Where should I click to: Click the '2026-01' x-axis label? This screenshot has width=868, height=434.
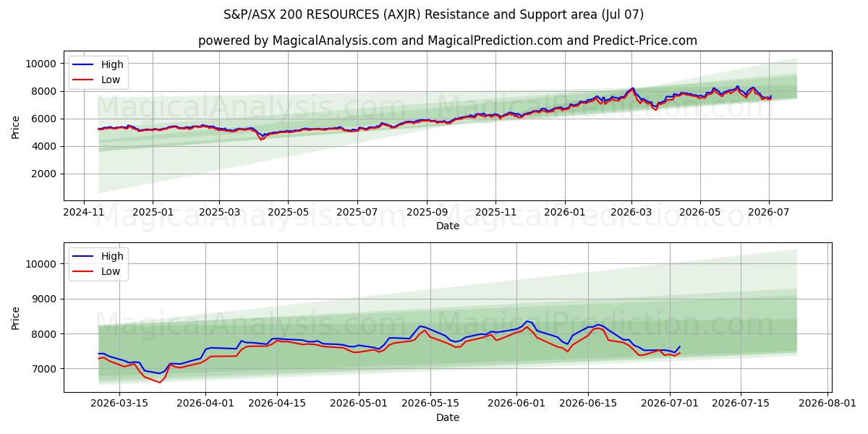point(564,213)
